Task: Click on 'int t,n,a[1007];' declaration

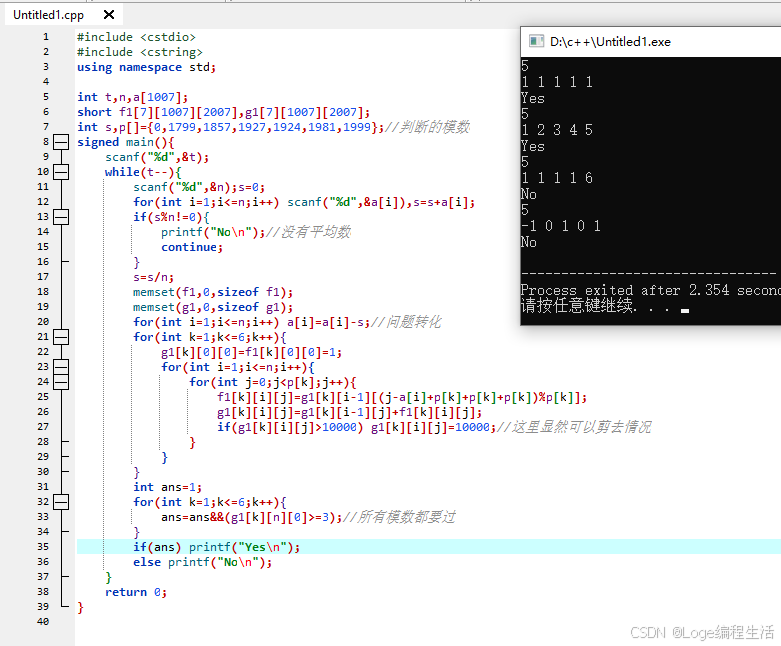Action: [x=132, y=97]
